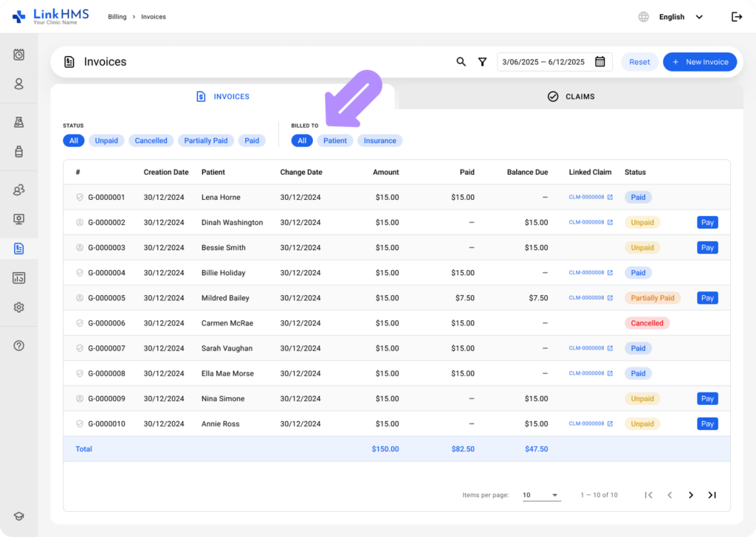The image size is (756, 537).
Task: Select All in Billed To filter
Action: click(302, 141)
